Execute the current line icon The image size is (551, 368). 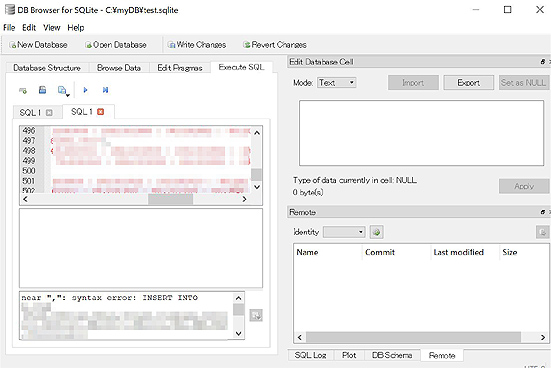point(105,90)
